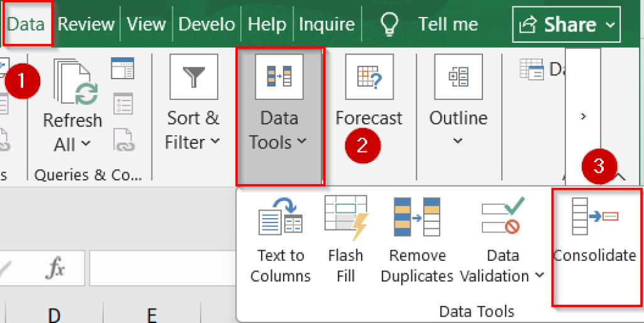Click the Queries & Connections icon
The width and height of the screenshot is (644, 323).
122,68
